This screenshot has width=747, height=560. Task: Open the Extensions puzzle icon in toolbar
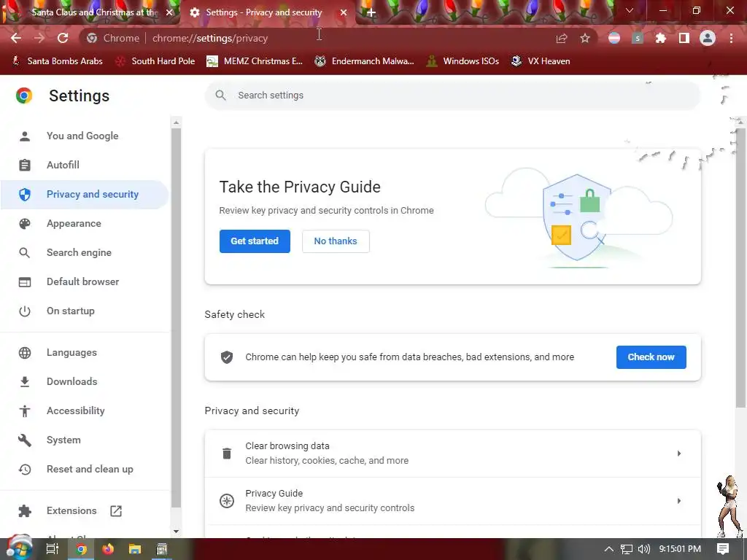tap(660, 38)
